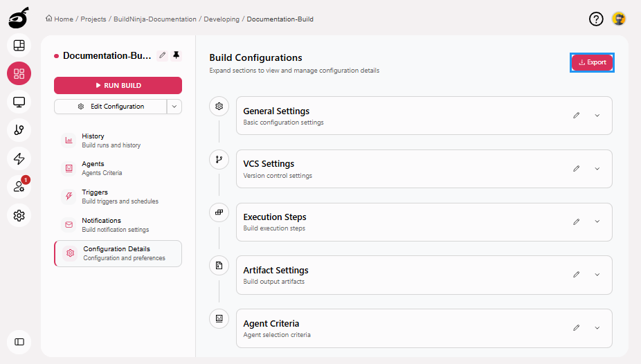Click the Export button
The image size is (641, 364).
pos(592,62)
